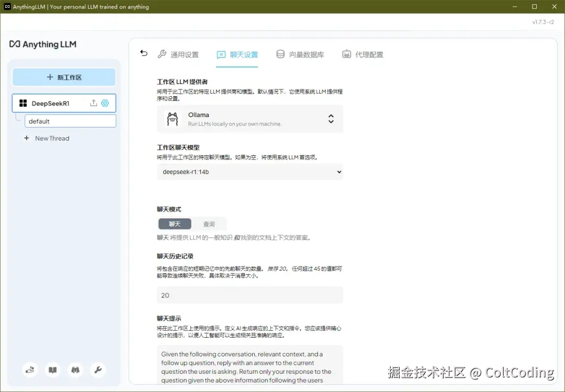Start a New Thread
565x392 pixels.
(x=47, y=138)
